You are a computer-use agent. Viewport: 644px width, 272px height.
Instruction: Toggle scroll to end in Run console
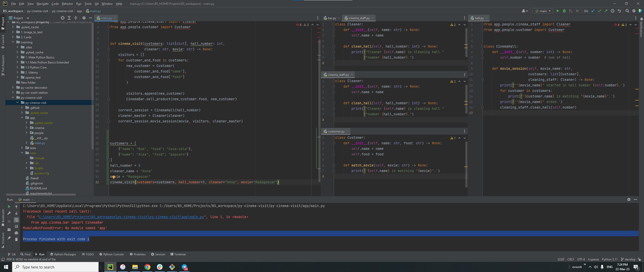16,226
